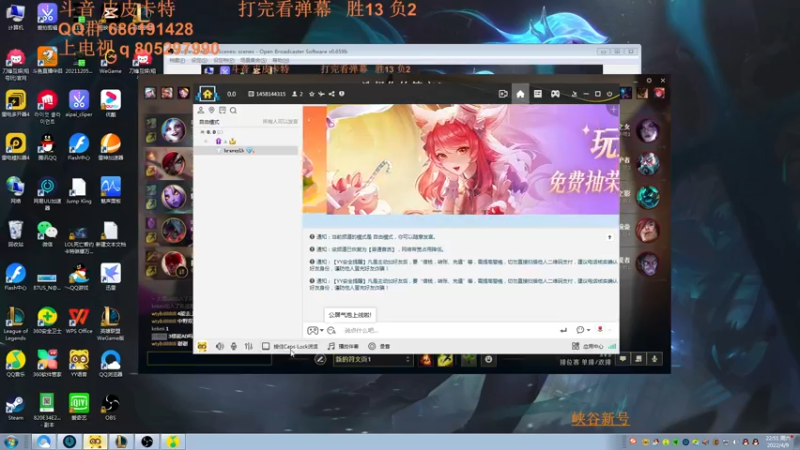Collapse notices with the small up arrow icon
This screenshot has height=450, width=800.
(609, 237)
